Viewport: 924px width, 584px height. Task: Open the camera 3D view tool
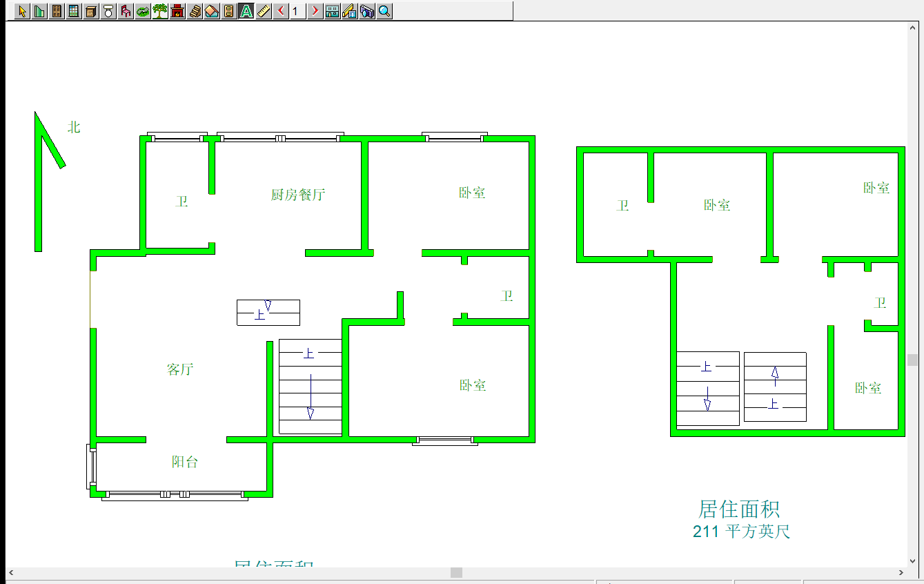coord(367,11)
